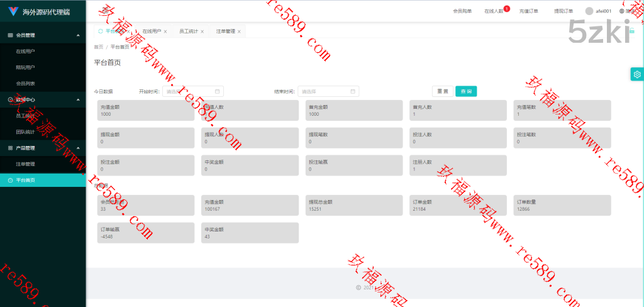Click the calendar icon in 结束时间 field
The width and height of the screenshot is (644, 307).
coord(353,91)
